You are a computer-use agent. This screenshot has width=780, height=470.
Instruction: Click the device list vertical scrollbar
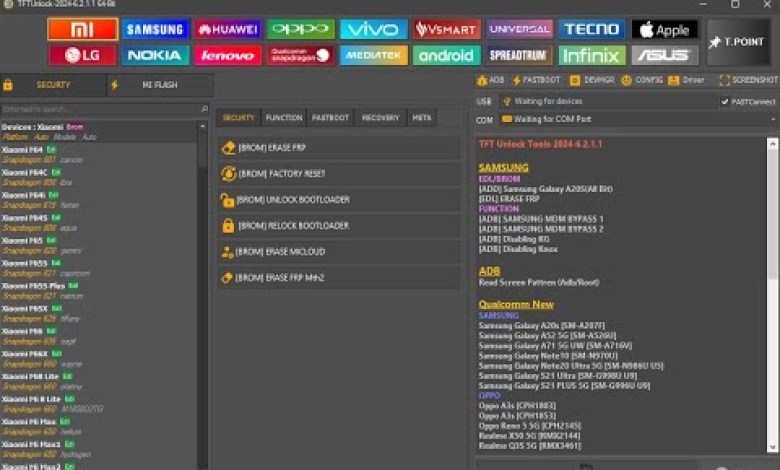[202, 295]
